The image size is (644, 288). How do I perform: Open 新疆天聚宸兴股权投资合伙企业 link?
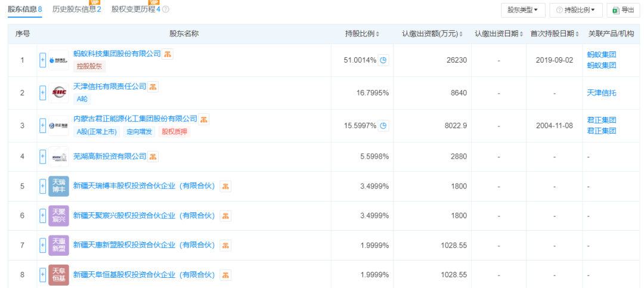click(144, 216)
